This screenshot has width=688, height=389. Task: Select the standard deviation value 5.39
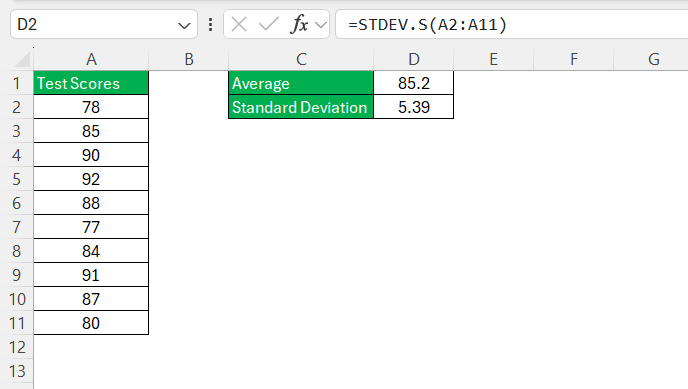414,107
